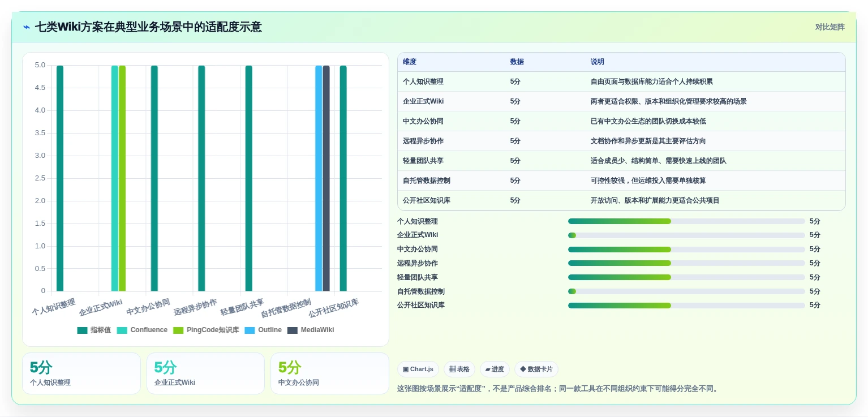Click the 轻量团队共享 x-axis label
Screen dimensions: 868x417
pos(242,307)
